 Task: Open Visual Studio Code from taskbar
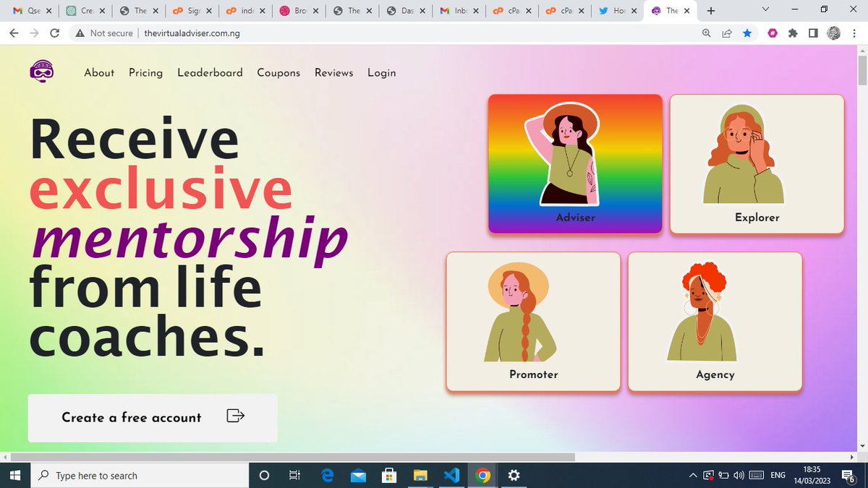[x=452, y=476]
